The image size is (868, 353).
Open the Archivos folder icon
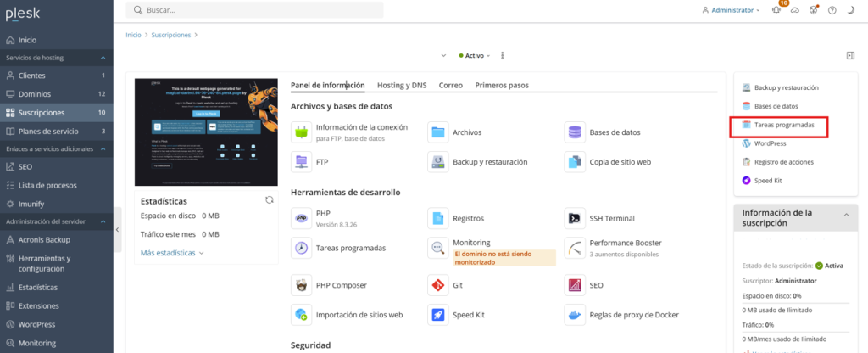tap(437, 132)
